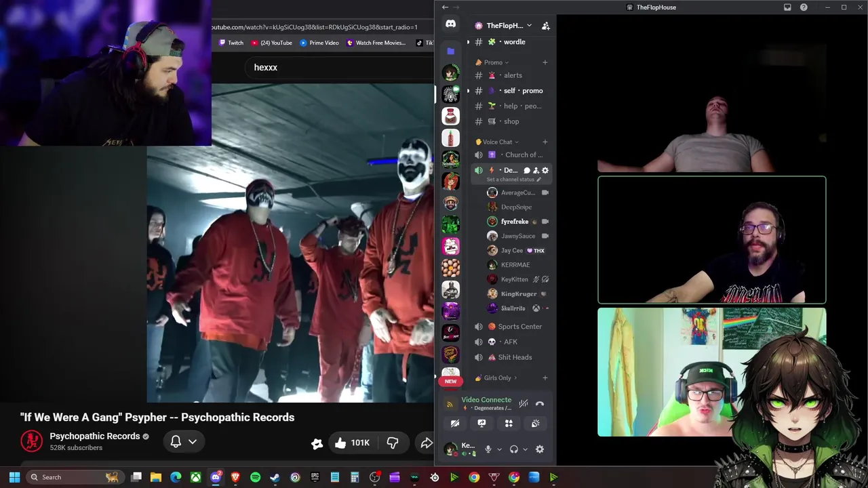Open headphone output options arrow

coord(525,449)
